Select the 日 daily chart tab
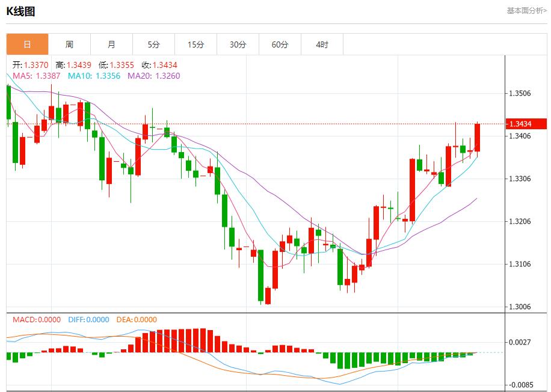Viewport: 551px width, 392px height. 27,44
